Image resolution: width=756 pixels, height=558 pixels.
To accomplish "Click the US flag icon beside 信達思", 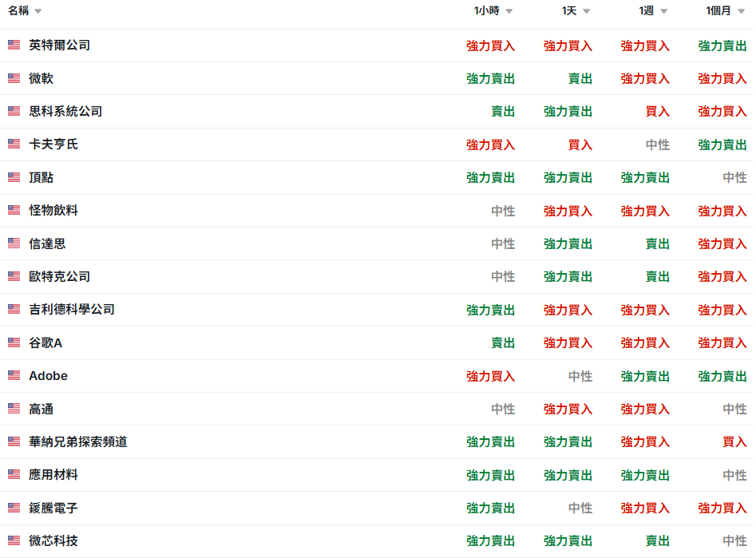I will [x=14, y=243].
